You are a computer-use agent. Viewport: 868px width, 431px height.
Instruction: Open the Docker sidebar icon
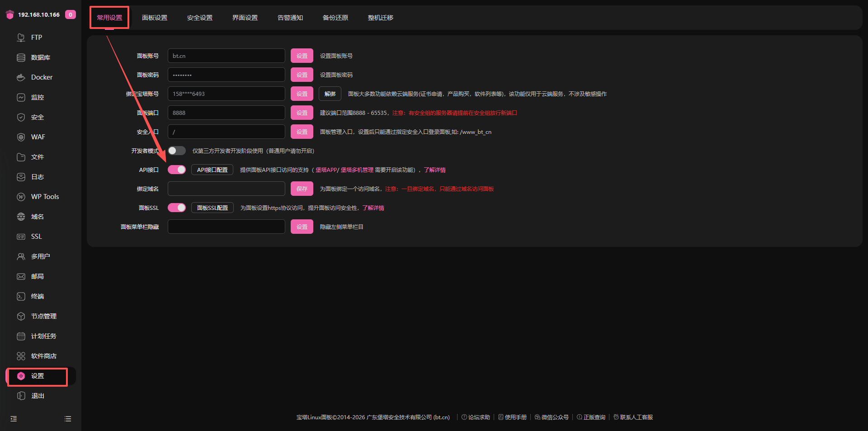(x=21, y=77)
